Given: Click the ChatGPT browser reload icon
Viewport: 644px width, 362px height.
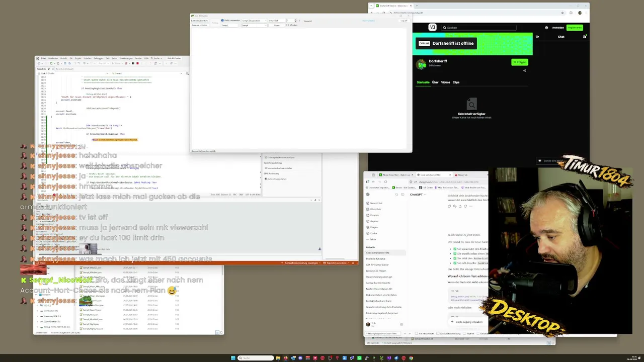Looking at the screenshot, I should click(x=385, y=182).
